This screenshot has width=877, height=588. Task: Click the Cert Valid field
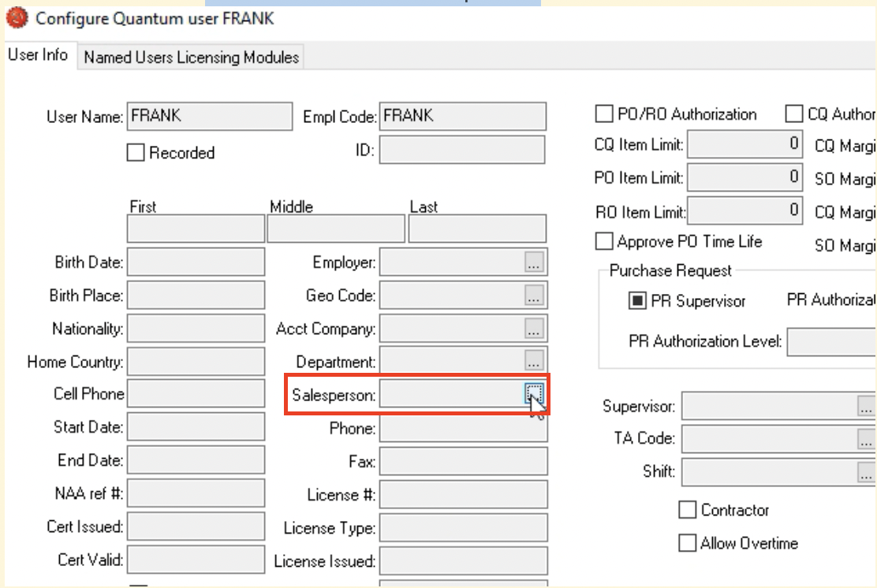[x=196, y=560]
